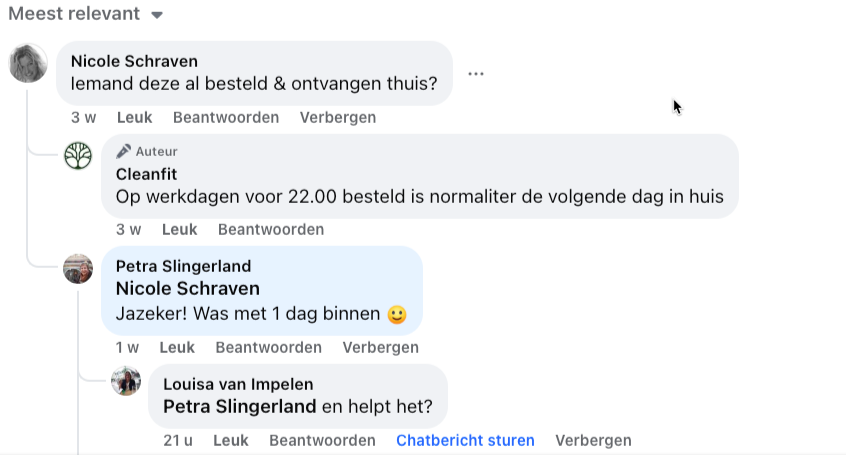Reply to Nicole's comment via Beantwoorden
Screen dimensions: 846x461
coord(226,117)
